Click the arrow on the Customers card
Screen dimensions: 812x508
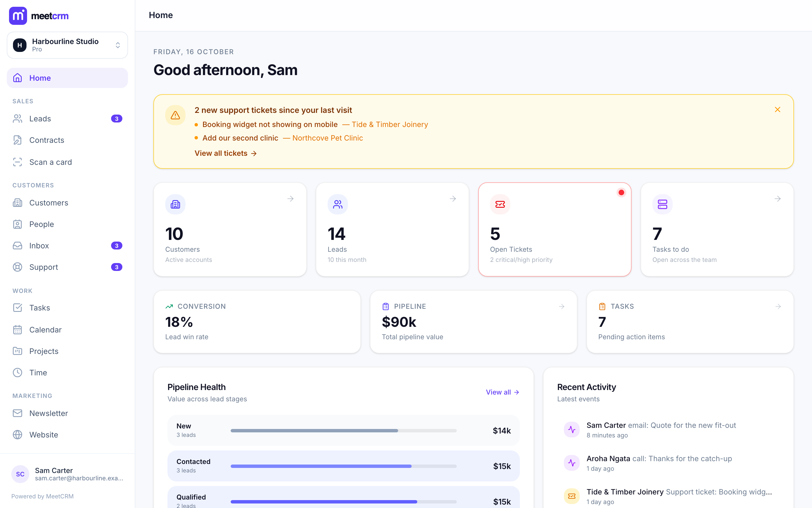(291, 199)
